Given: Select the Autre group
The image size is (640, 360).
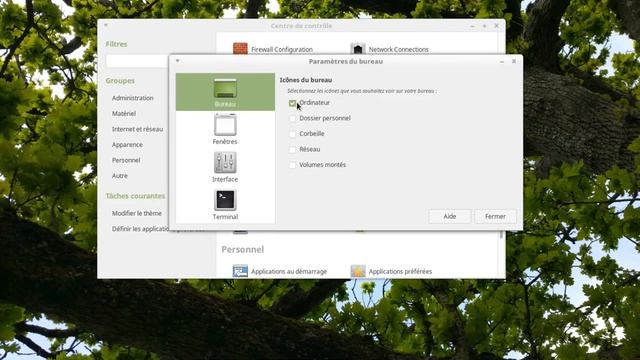Looking at the screenshot, I should [120, 176].
